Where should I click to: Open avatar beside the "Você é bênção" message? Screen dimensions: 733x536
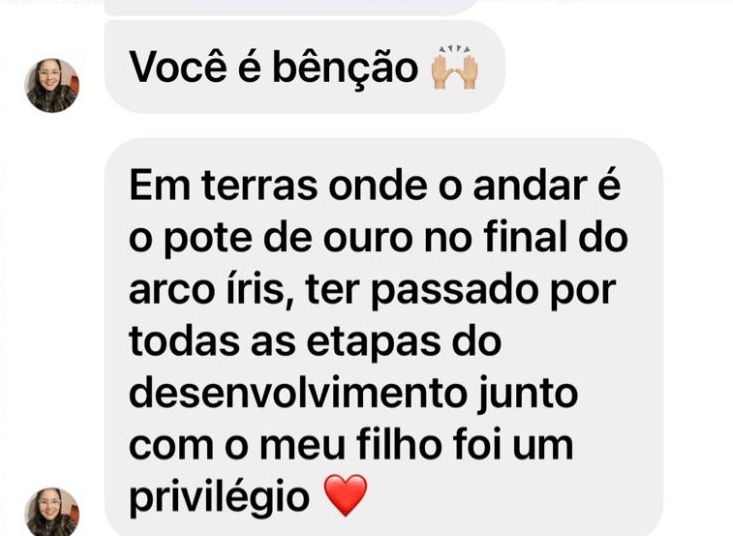[x=52, y=85]
